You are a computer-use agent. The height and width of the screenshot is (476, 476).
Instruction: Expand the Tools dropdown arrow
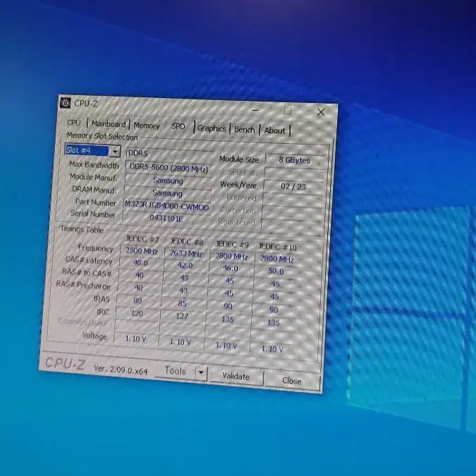click(201, 372)
